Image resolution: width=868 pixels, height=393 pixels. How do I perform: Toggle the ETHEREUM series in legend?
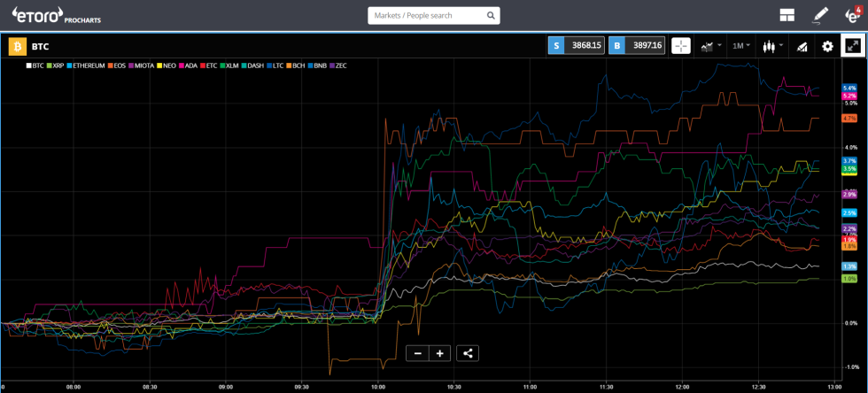[88, 65]
